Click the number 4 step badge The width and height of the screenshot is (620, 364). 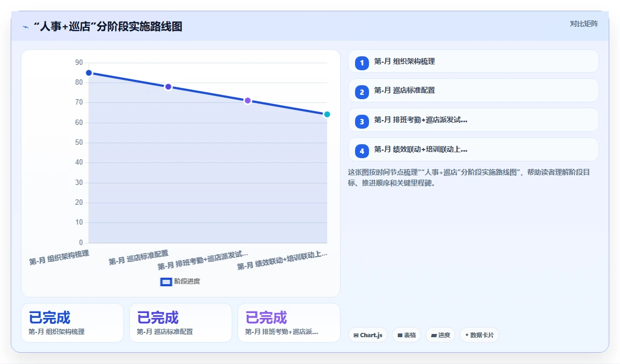pos(362,151)
